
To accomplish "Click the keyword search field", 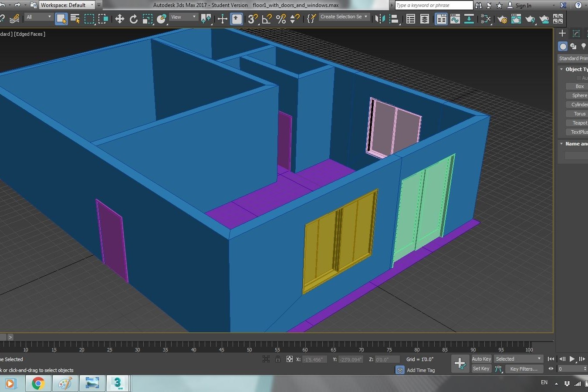I will pyautogui.click(x=433, y=5).
